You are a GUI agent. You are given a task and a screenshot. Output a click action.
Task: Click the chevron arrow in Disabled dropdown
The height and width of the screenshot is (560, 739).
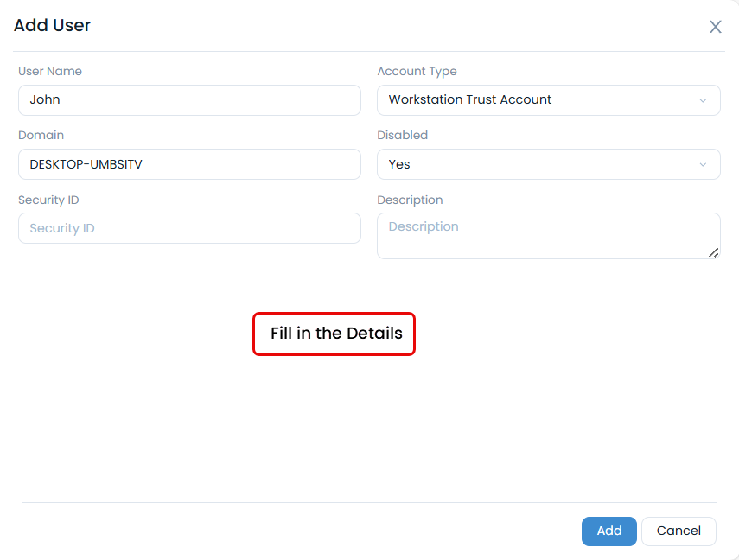click(x=703, y=164)
